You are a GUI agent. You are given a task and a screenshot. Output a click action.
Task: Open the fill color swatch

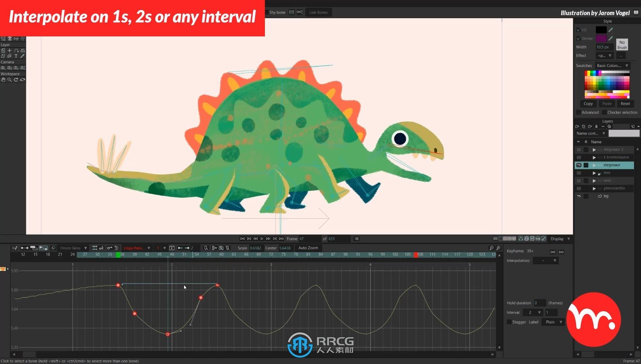click(x=601, y=30)
